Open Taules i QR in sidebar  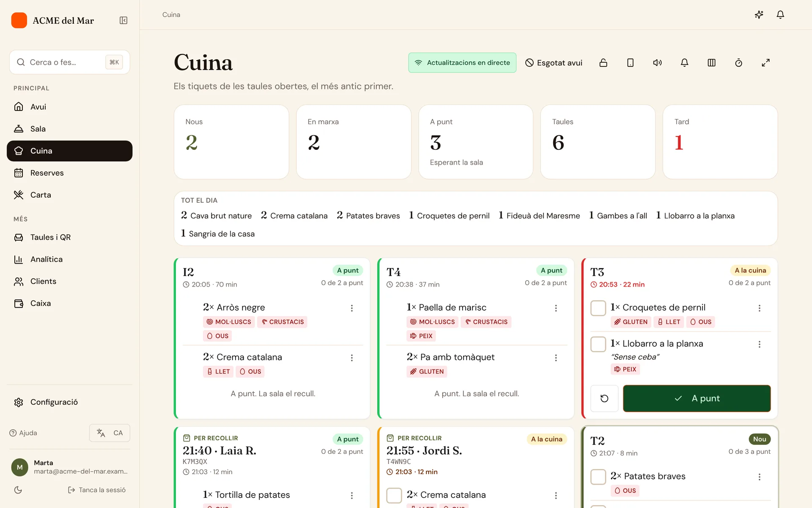[69, 237]
